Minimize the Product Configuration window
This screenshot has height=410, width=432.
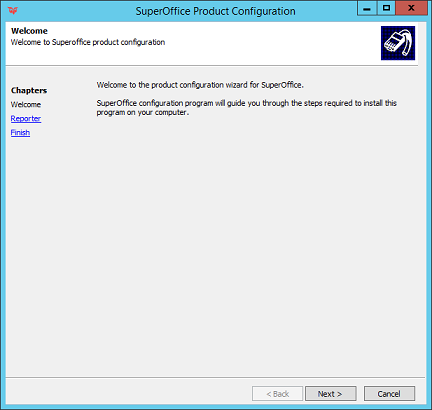tap(367, 8)
